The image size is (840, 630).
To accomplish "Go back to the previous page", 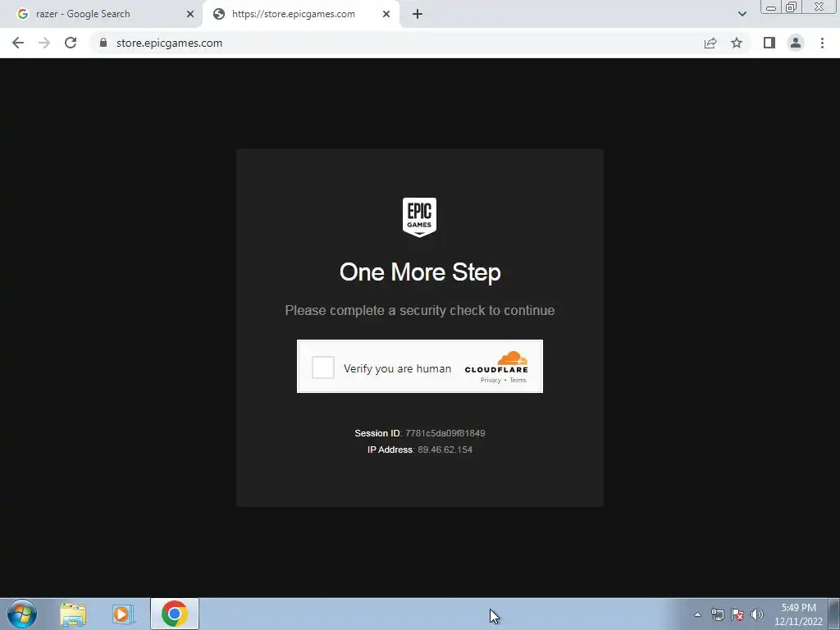I will [18, 43].
